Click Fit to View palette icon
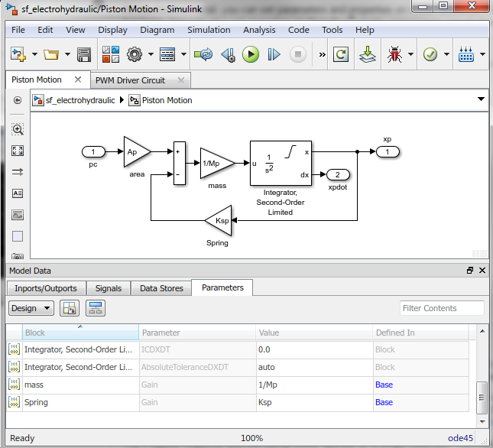Image resolution: width=493 pixels, height=448 pixels. [x=18, y=151]
